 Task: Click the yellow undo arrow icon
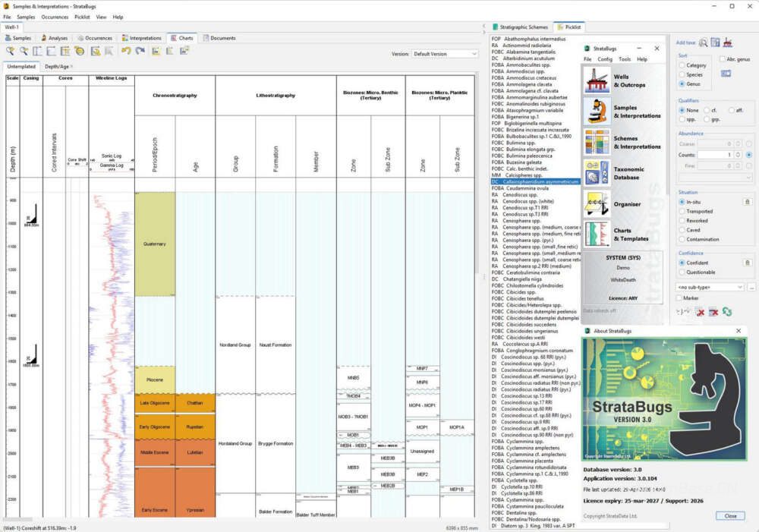(126, 51)
